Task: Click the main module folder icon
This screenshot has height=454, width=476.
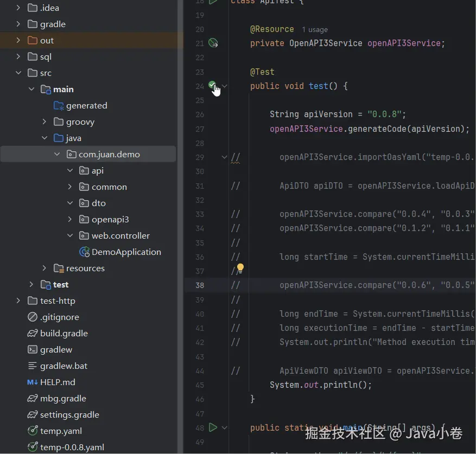Action: (46, 89)
